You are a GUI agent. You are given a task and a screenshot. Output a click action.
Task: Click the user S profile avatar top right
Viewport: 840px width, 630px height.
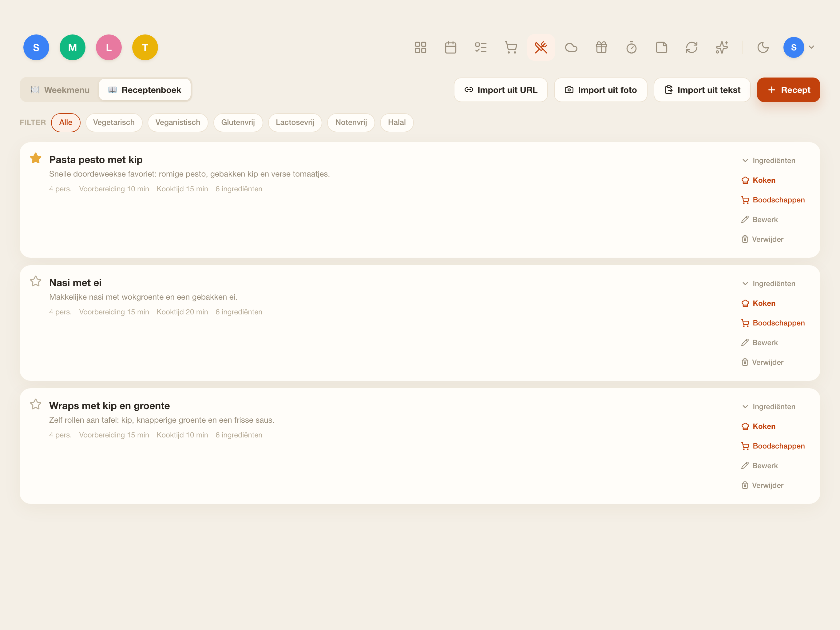coord(794,47)
